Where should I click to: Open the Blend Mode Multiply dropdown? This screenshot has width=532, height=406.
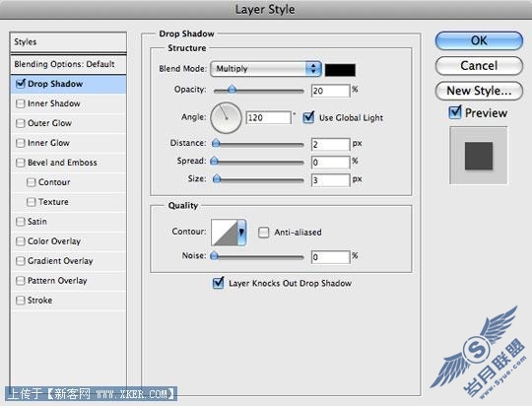266,69
